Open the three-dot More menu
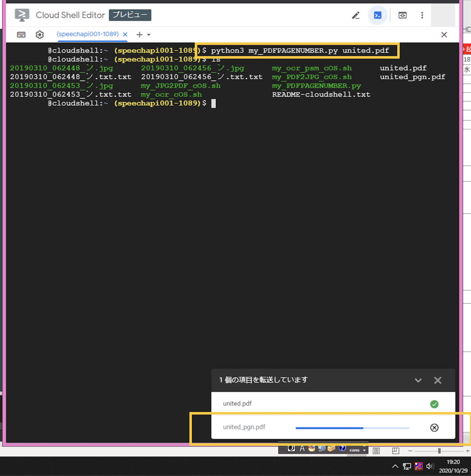471x476 pixels. click(x=422, y=15)
